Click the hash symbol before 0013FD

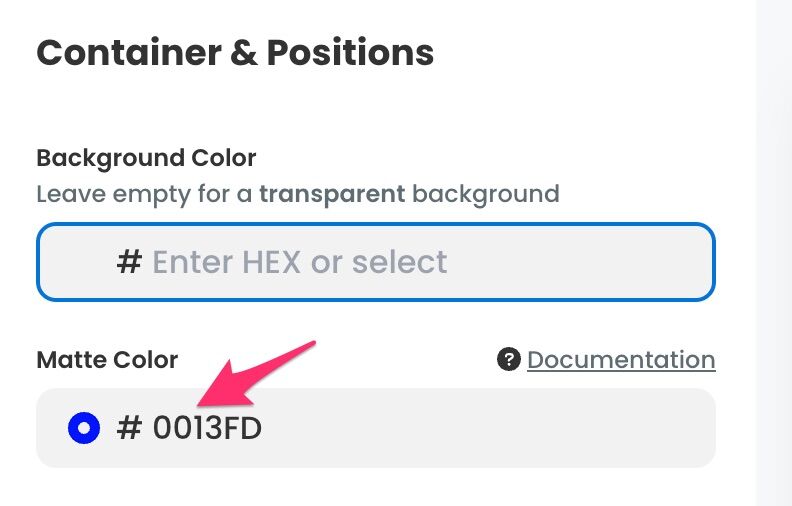point(130,429)
